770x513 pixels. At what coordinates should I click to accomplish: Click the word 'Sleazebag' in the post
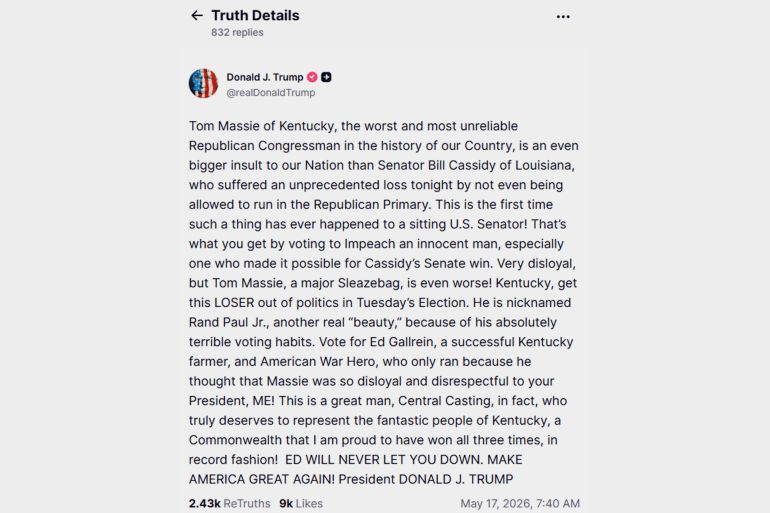(369, 283)
